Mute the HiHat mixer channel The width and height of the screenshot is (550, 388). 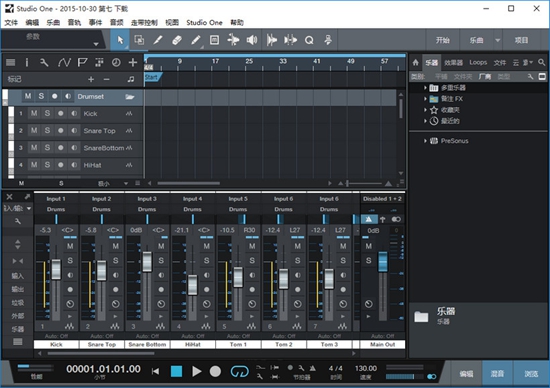pyautogui.click(x=207, y=246)
